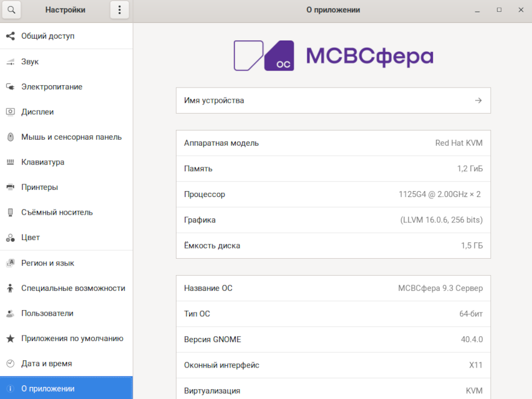Open the three-dot settings menu

coord(119,10)
